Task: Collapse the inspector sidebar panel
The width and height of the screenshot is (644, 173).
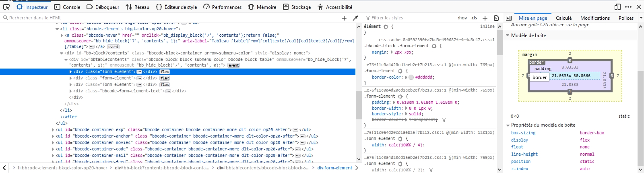Action: (509, 18)
